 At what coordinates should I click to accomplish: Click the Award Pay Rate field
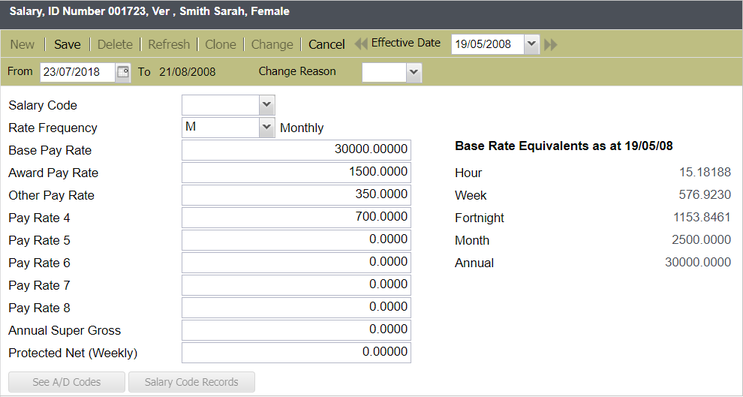point(296,172)
